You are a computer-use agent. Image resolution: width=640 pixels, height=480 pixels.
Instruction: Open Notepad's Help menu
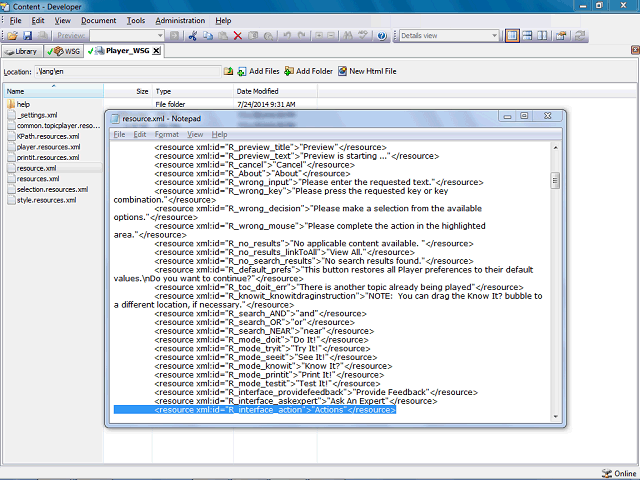pyautogui.click(x=219, y=134)
